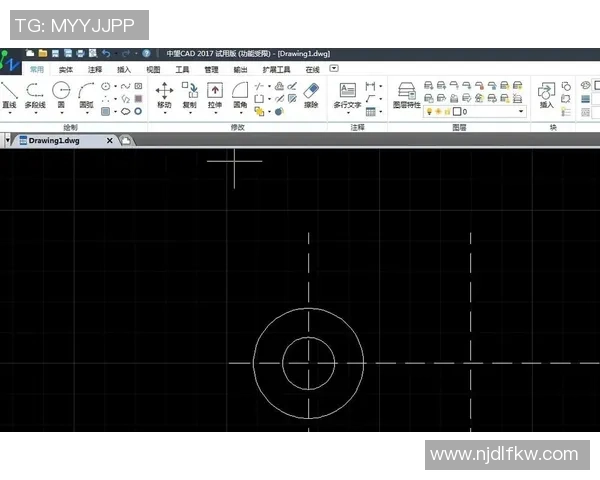Open the 视图 ribbon tab
Image resolution: width=600 pixels, height=480 pixels.
coord(153,70)
